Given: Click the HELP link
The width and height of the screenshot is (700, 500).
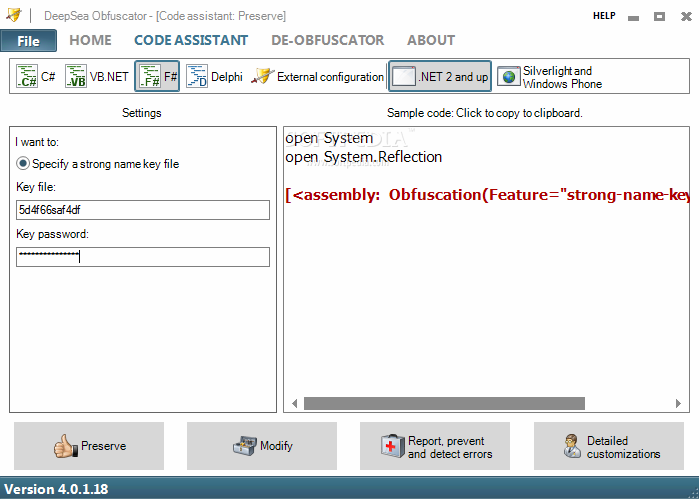Looking at the screenshot, I should [604, 16].
